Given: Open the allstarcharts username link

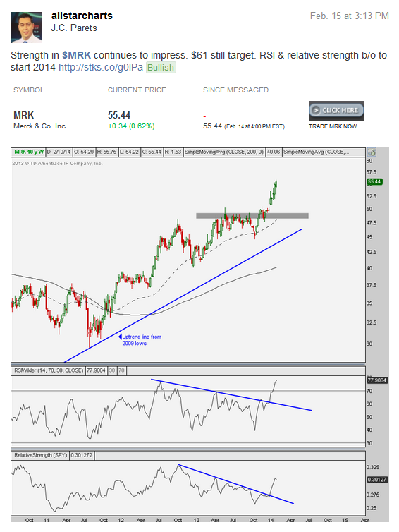Looking at the screenshot, I should pyautogui.click(x=82, y=16).
